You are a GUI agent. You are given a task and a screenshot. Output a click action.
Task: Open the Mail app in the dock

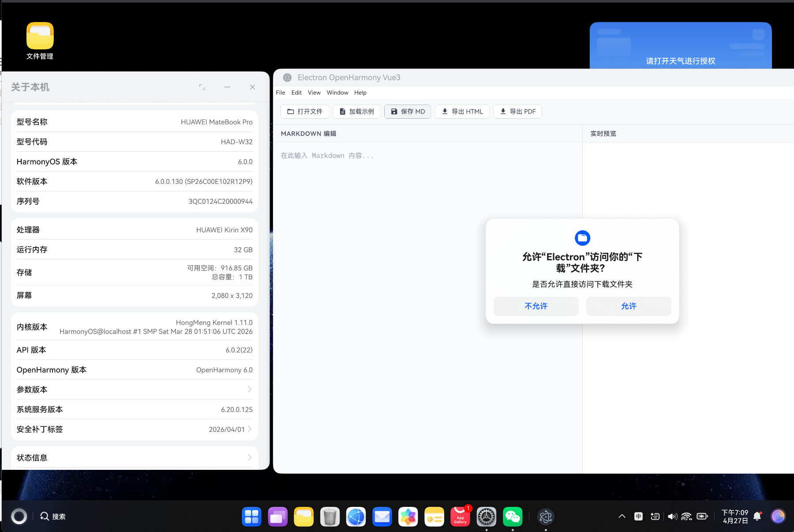[382, 517]
